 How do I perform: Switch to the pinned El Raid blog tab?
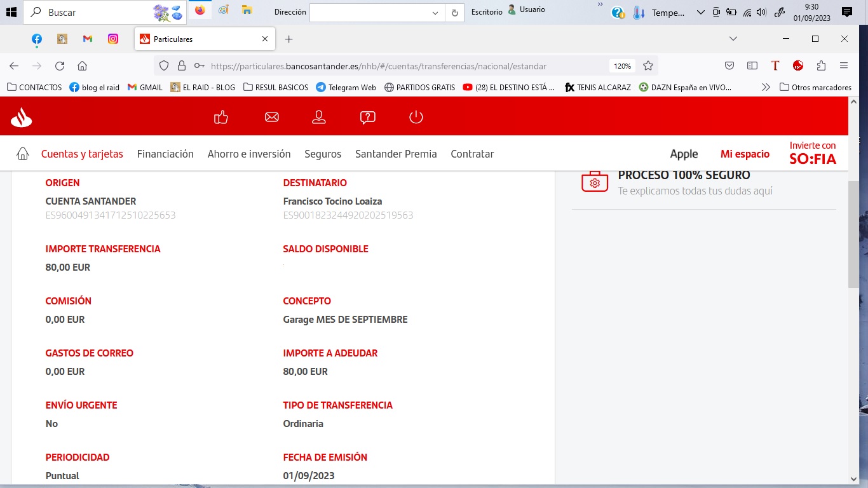pos(62,39)
